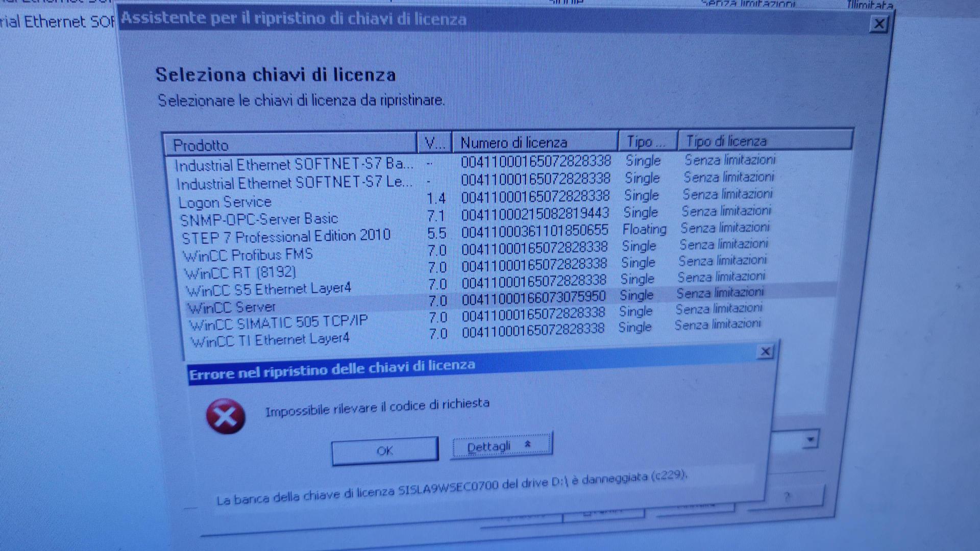Open the dropdown arrow behind the dialog
Screen dimensions: 980x551
[x=810, y=439]
